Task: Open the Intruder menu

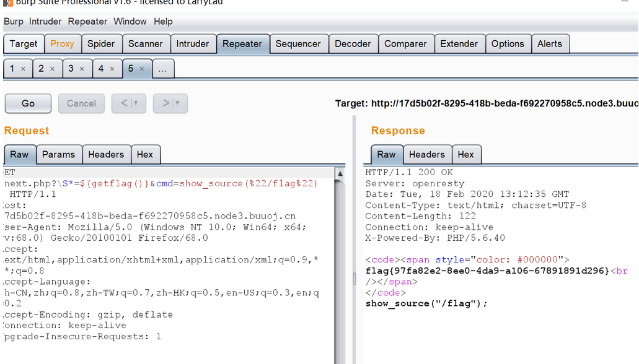Action: [45, 22]
